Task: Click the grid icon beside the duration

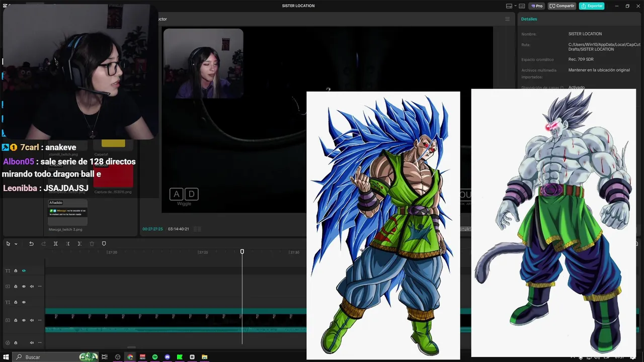Action: coord(197,229)
